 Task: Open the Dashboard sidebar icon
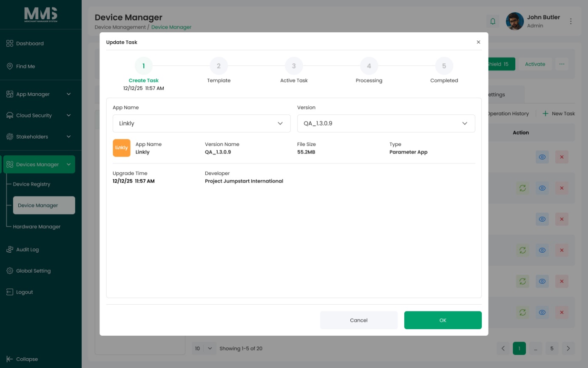pos(10,43)
